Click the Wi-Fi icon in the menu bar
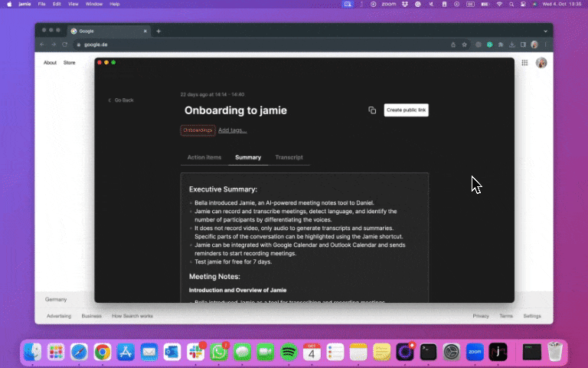588x368 pixels. [499, 4]
